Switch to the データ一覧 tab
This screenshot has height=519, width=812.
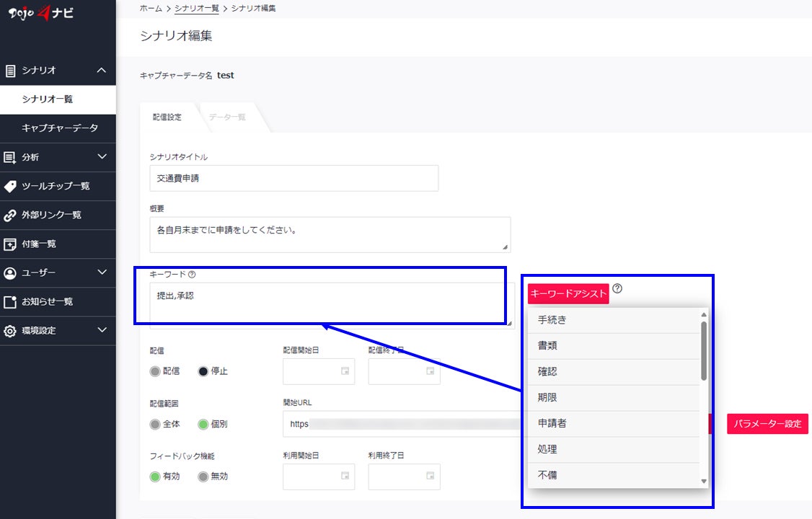[x=227, y=117]
